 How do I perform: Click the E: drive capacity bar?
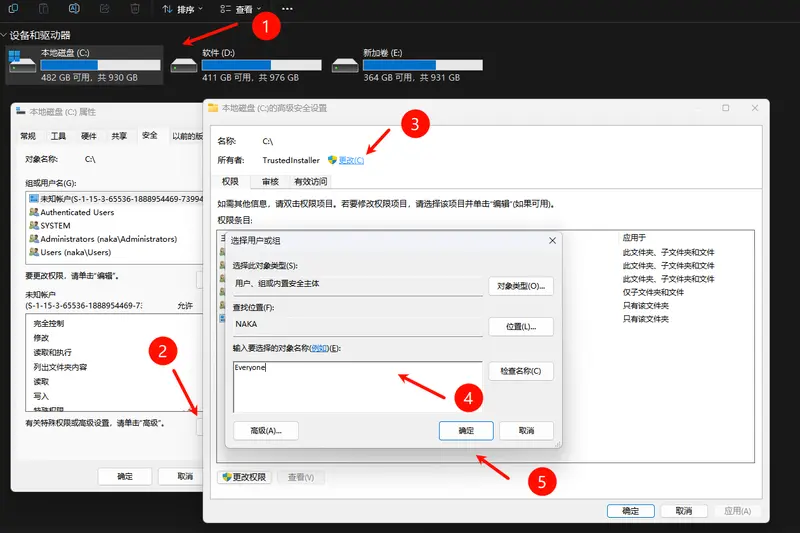click(422, 65)
